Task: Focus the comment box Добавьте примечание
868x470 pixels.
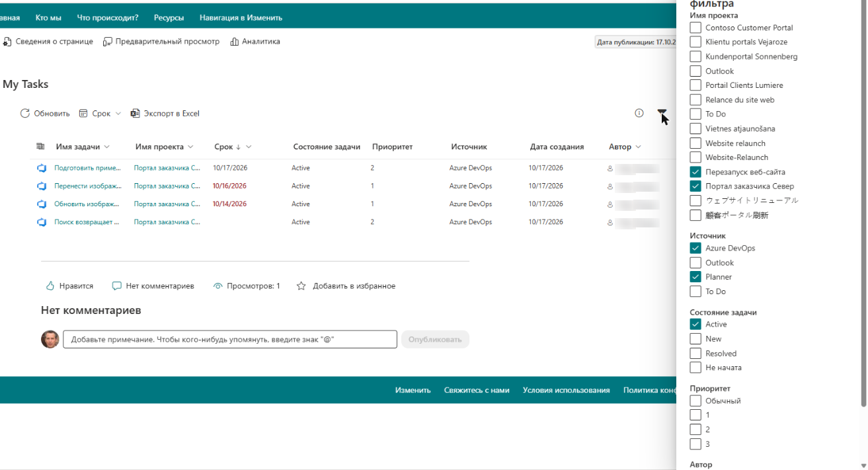Action: tap(230, 340)
